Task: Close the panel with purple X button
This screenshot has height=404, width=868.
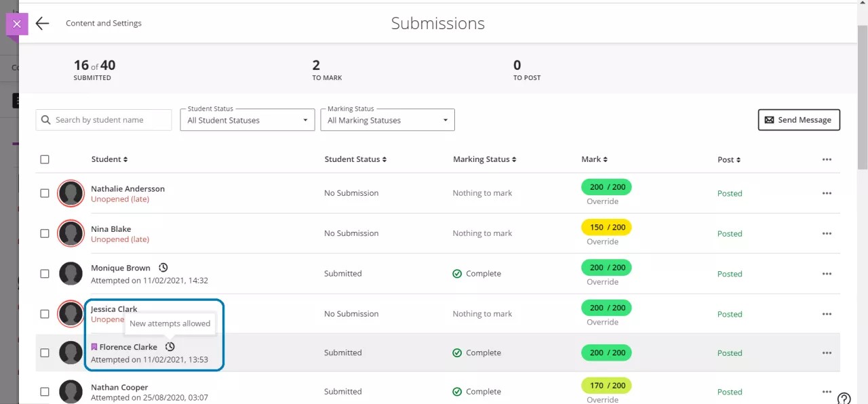Action: (x=17, y=24)
